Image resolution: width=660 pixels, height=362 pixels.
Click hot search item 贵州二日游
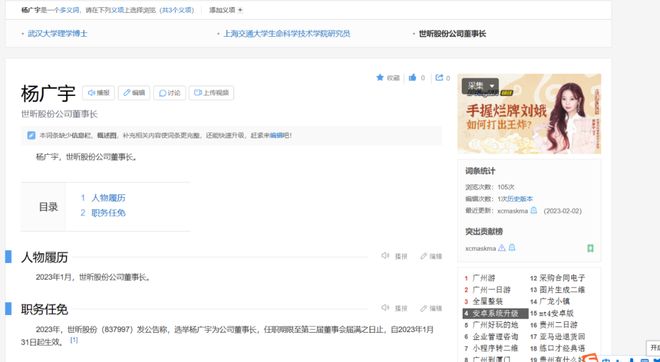tap(559, 325)
